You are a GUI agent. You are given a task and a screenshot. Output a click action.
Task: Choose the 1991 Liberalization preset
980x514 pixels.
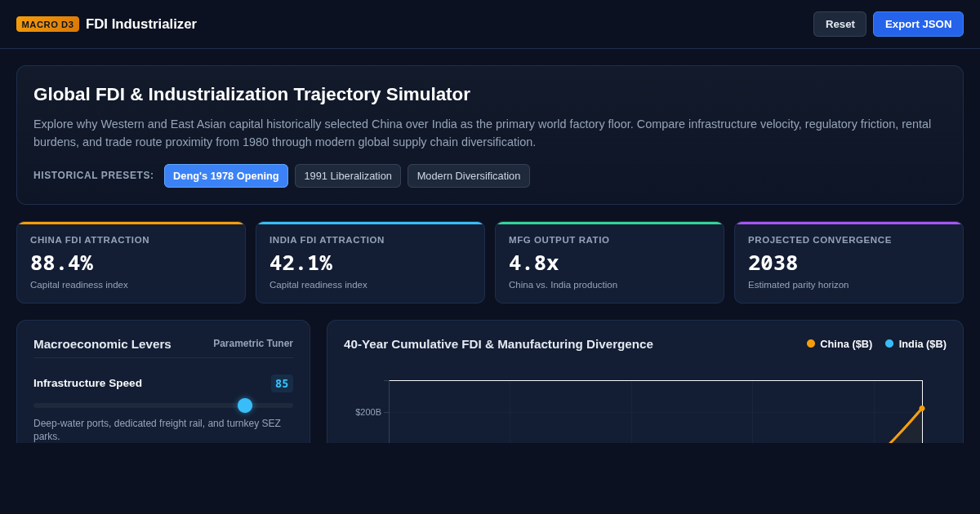pyautogui.click(x=348, y=176)
